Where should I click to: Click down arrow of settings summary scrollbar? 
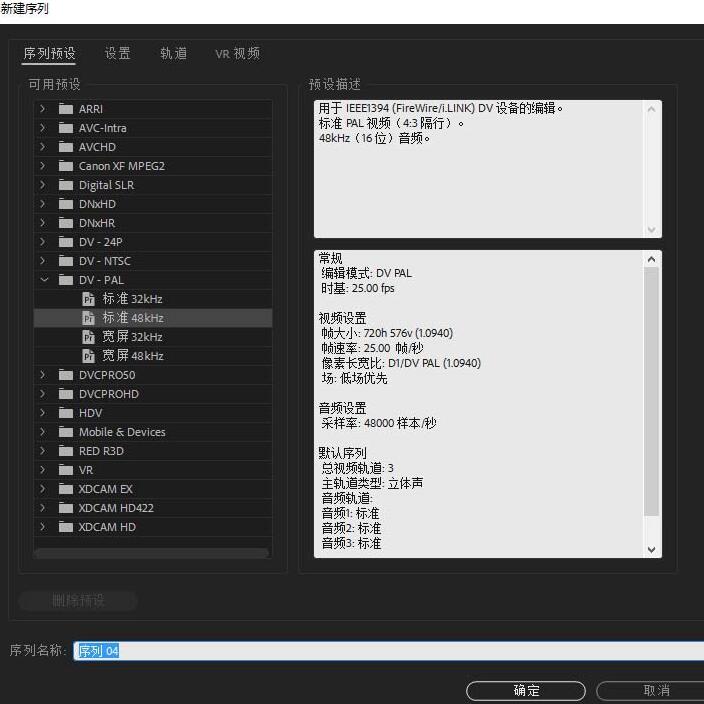(x=652, y=549)
